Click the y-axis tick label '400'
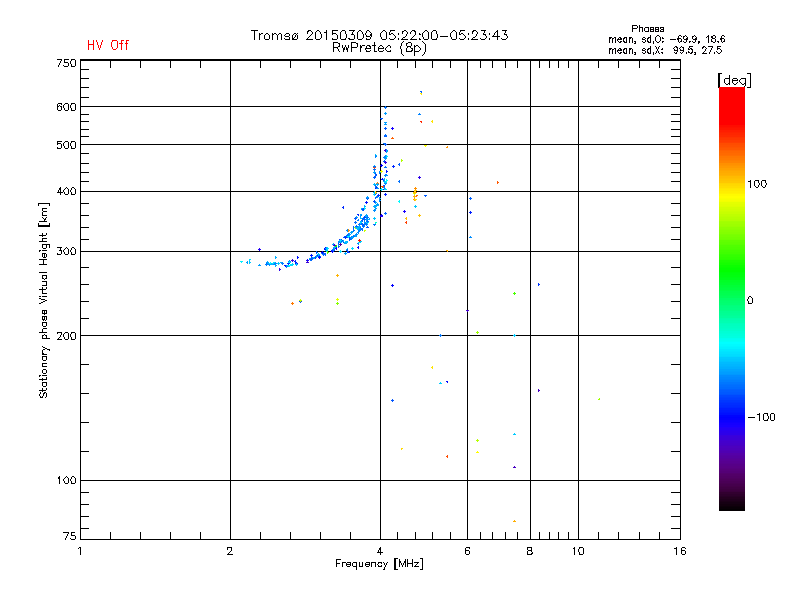The width and height of the screenshot is (800, 600). coord(66,191)
